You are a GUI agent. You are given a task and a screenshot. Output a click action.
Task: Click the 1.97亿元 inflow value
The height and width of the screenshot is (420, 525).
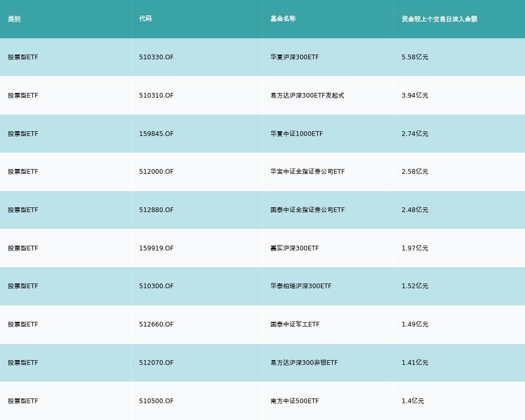coord(415,248)
